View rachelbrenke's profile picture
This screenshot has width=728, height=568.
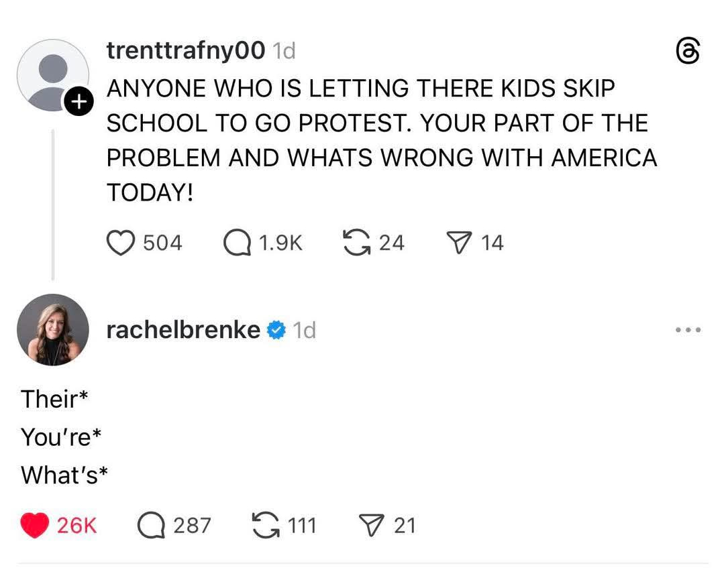pos(52,330)
